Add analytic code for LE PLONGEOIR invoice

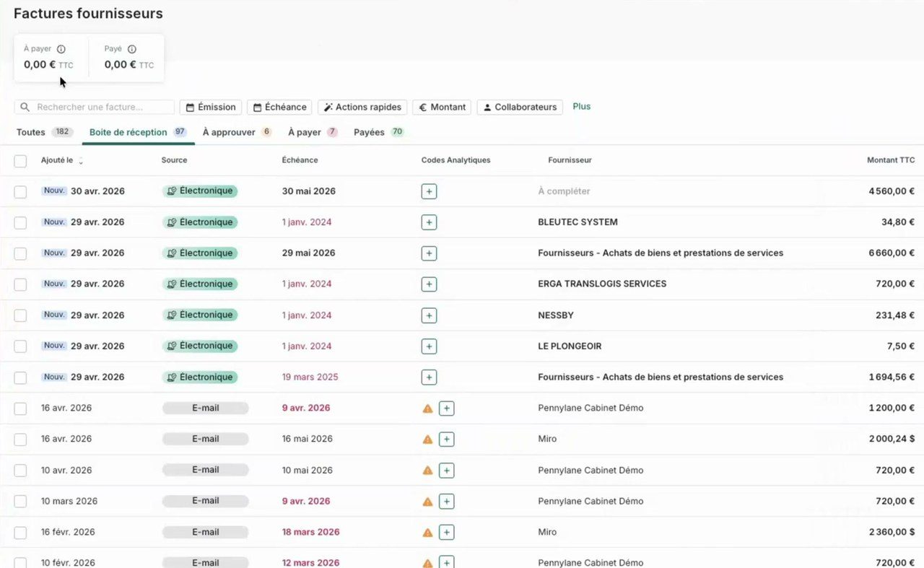click(429, 346)
